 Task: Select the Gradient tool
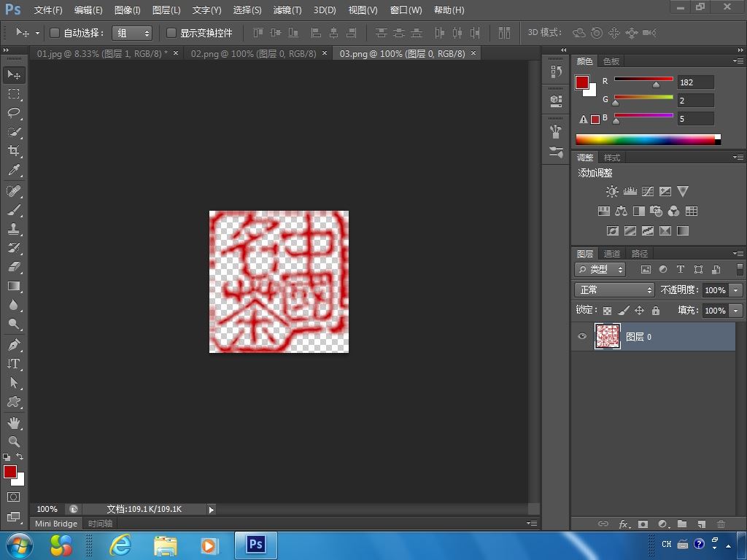tap(14, 286)
